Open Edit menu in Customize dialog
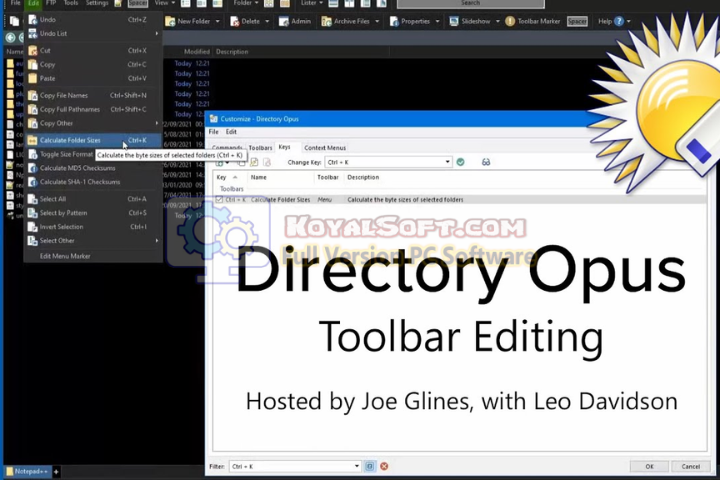720x480 pixels. coord(231,132)
